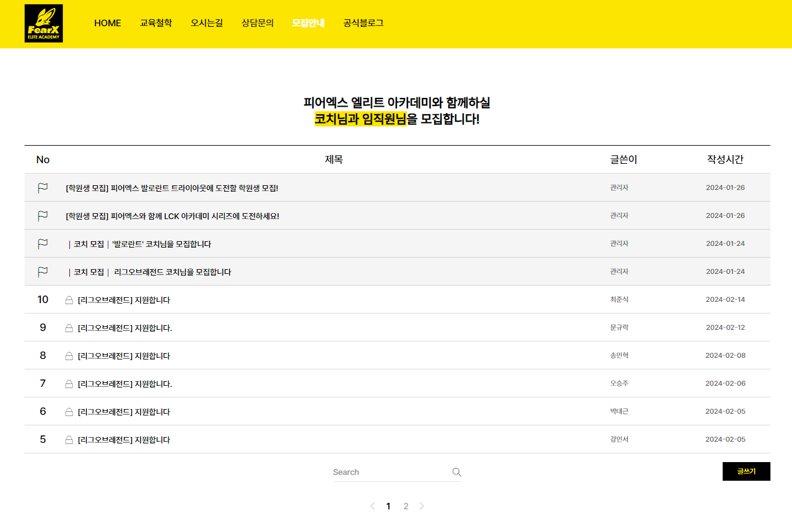
Task: Click author name 송민혁
Action: [x=619, y=355]
